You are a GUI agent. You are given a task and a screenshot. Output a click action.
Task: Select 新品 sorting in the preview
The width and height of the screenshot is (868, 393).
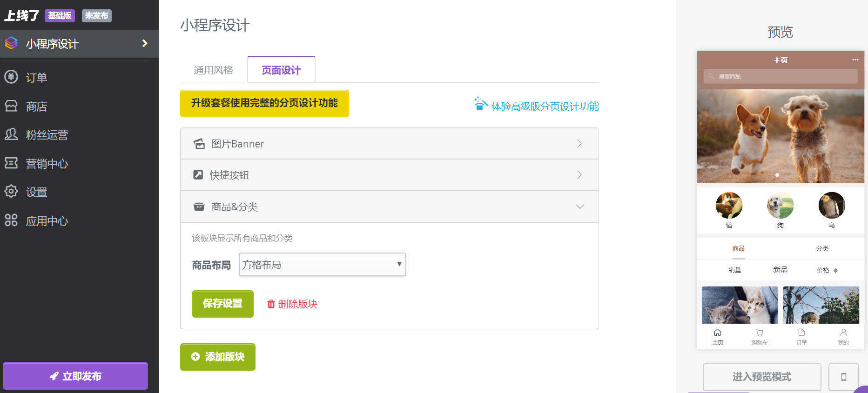[x=780, y=270]
